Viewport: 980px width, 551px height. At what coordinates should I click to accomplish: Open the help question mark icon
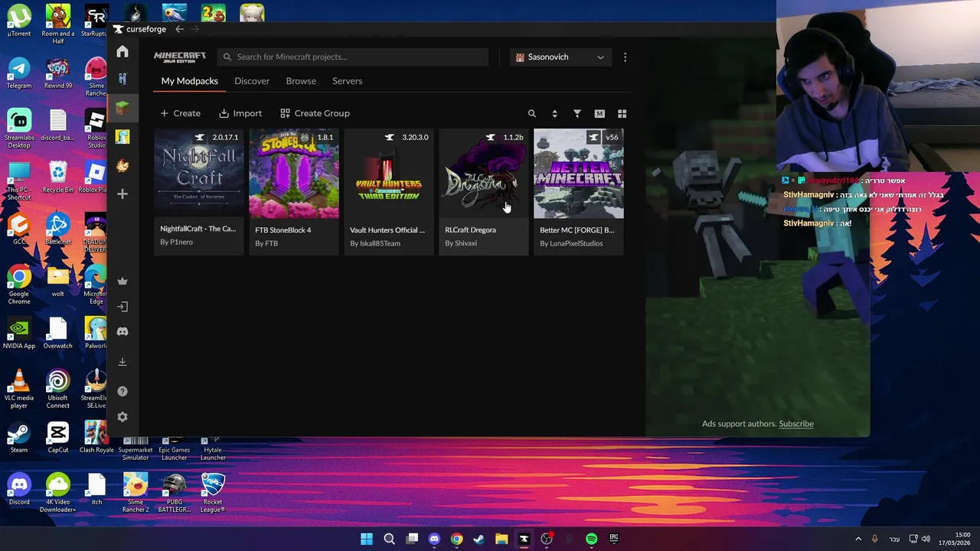point(122,391)
